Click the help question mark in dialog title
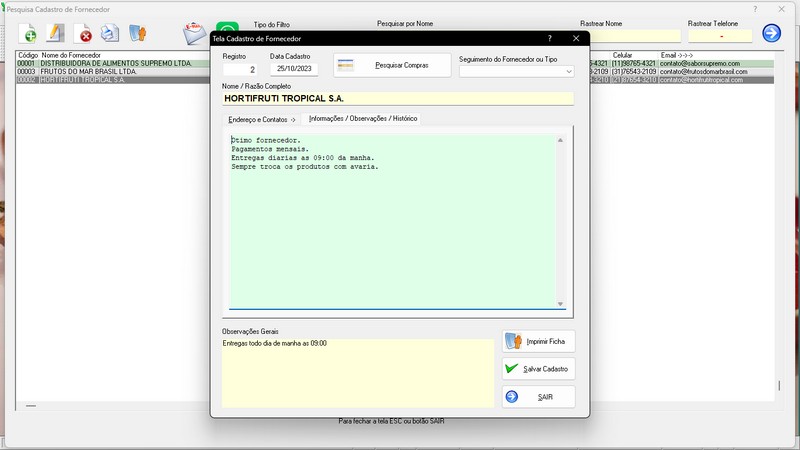The image size is (800, 450). (x=549, y=38)
